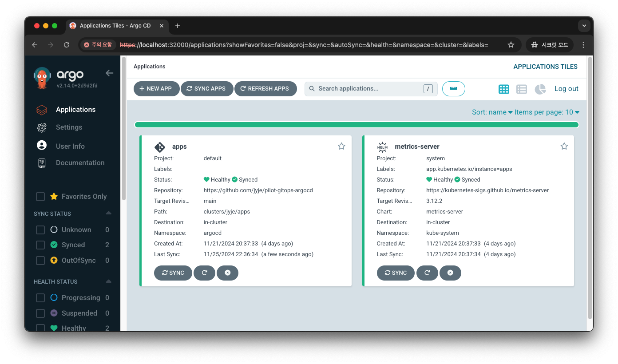Click the git icon on the apps tile

(x=159, y=147)
